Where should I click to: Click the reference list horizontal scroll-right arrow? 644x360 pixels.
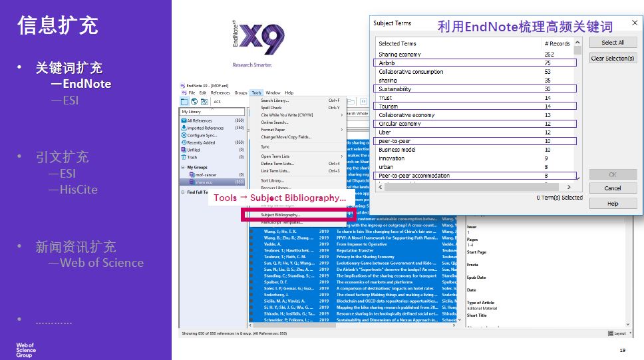(454, 325)
